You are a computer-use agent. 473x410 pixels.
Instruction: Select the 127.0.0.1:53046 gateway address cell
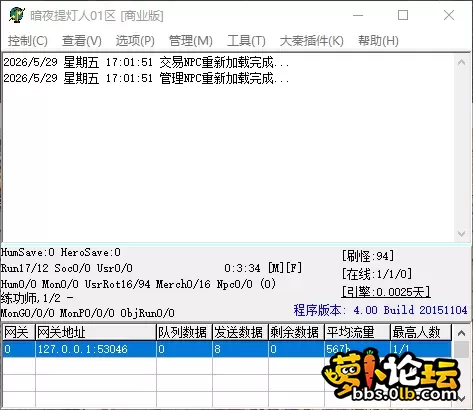[x=96, y=349]
